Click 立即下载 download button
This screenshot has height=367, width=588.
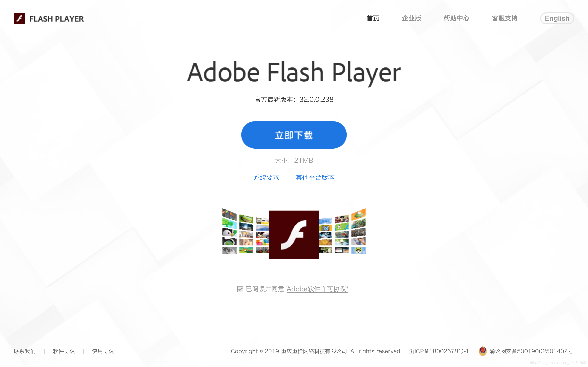[x=294, y=135]
